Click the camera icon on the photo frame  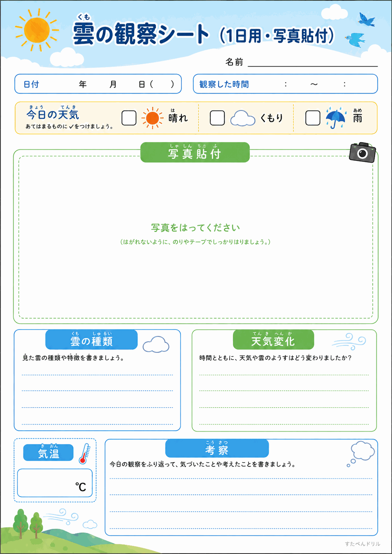coord(362,152)
